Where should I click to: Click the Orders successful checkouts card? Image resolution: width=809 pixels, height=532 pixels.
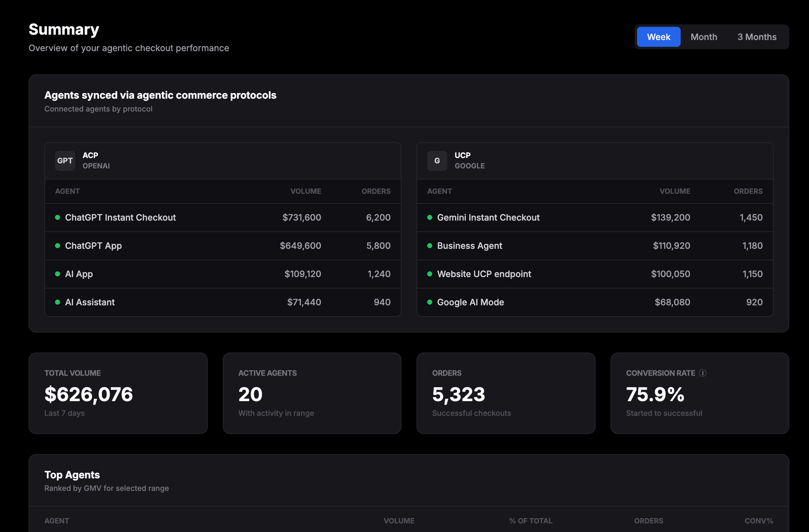(505, 393)
